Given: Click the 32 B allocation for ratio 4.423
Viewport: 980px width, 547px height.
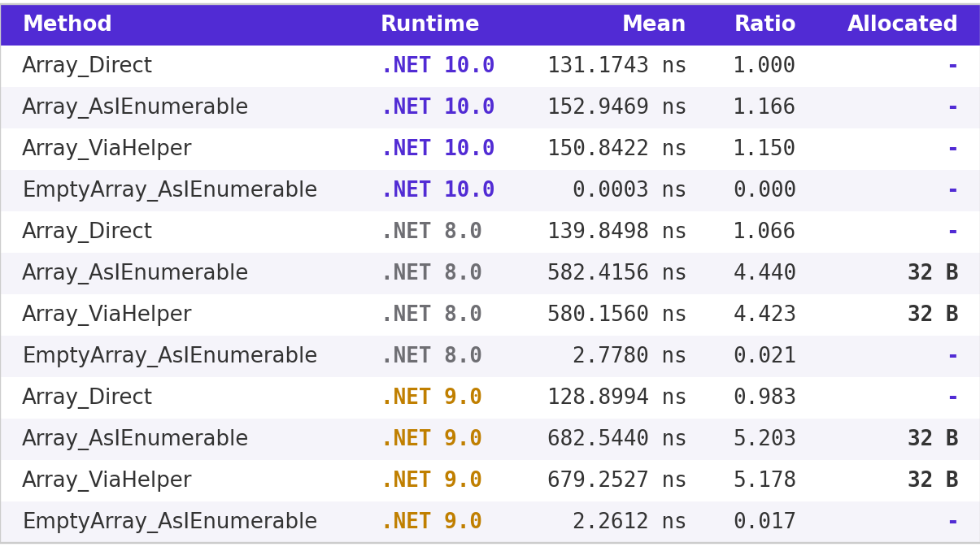Looking at the screenshot, I should pos(932,315).
